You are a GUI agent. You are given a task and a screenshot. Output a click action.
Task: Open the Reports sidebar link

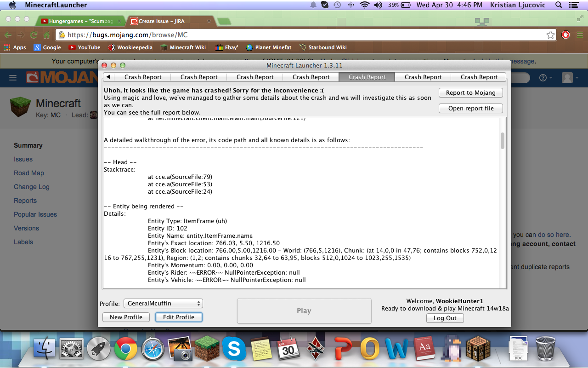click(25, 201)
